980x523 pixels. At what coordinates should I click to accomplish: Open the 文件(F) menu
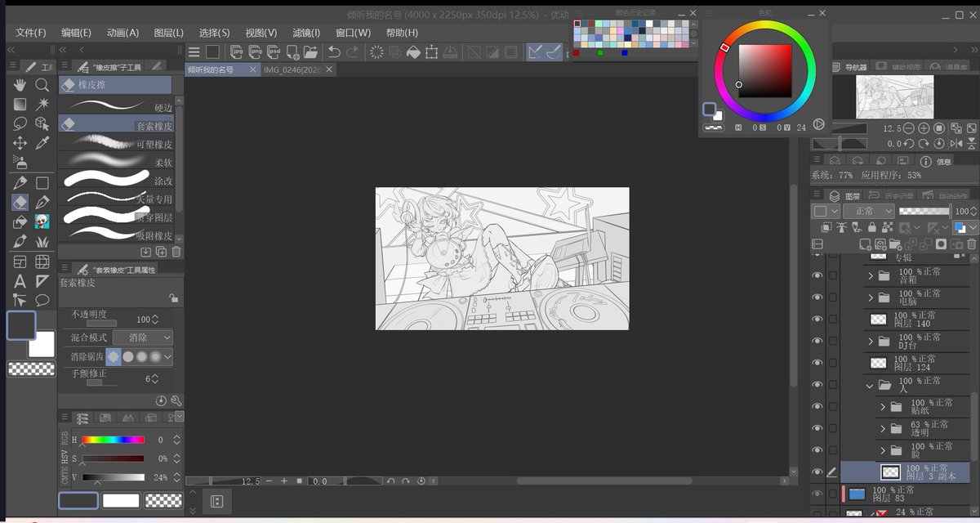coord(31,33)
